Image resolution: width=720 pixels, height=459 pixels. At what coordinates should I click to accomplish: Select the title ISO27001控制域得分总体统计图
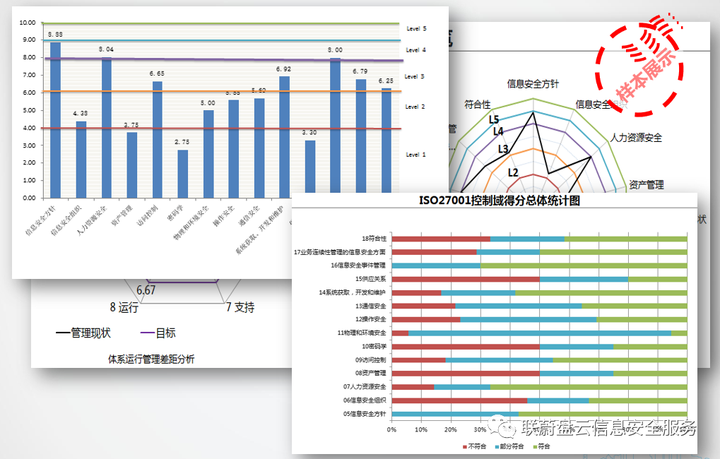[499, 201]
